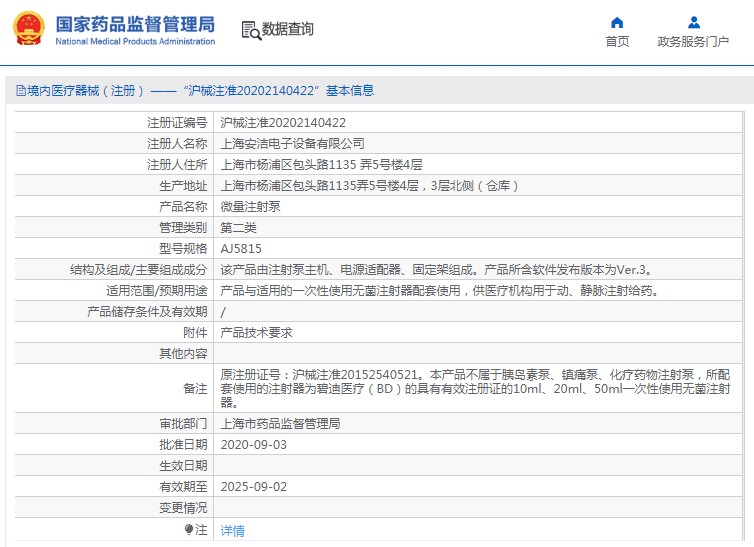Click National Medical Products Administration text
The width and height of the screenshot is (754, 547).
(x=135, y=41)
